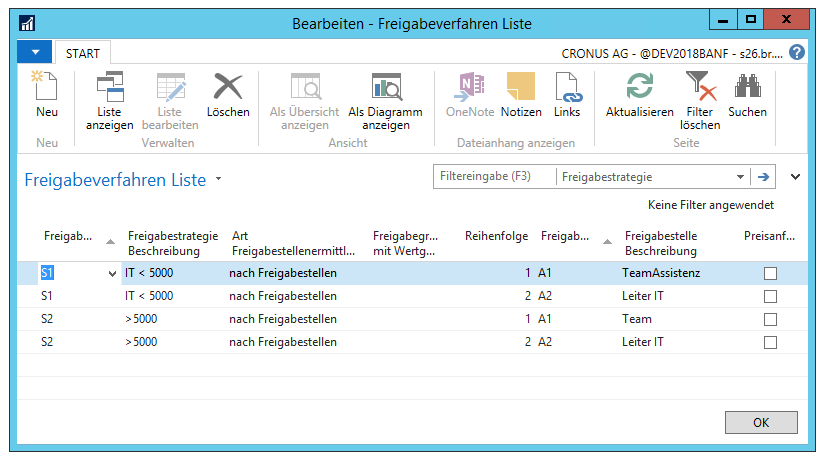The width and height of the screenshot is (821, 463).
Task: Click Leiter IT in the S2 row
Action: pyautogui.click(x=642, y=342)
